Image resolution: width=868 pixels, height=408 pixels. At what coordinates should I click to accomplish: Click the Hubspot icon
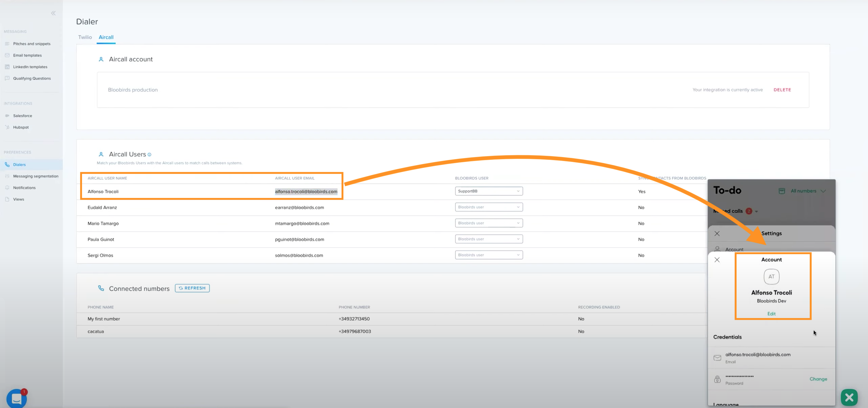point(7,127)
